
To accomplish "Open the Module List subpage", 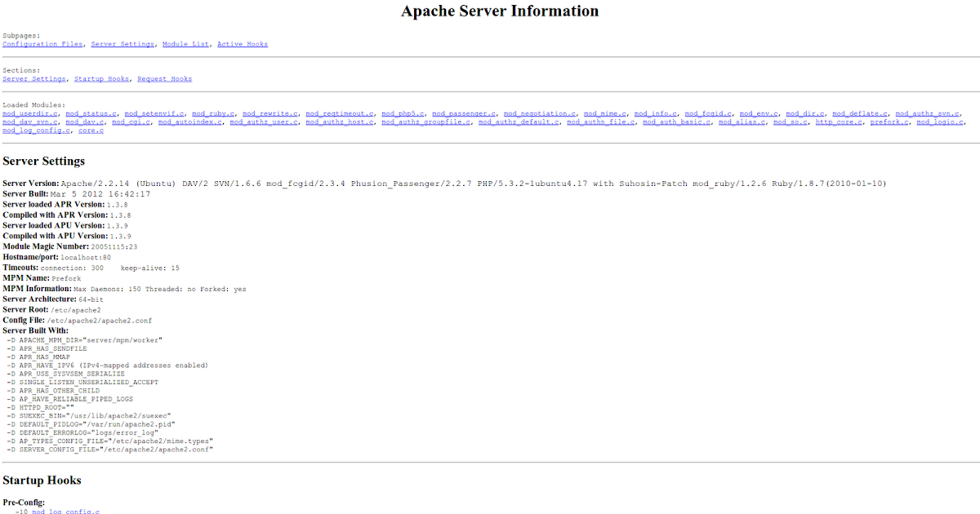I will tap(185, 43).
